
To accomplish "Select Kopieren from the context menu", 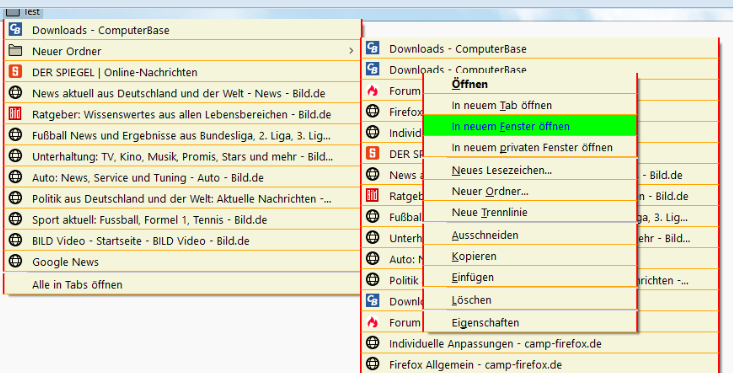I will coord(530,256).
